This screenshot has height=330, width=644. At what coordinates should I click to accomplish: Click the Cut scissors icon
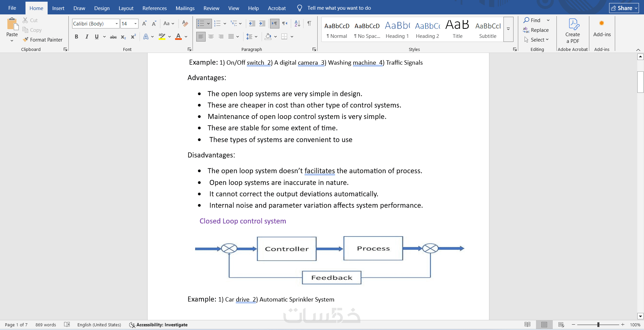tap(25, 20)
